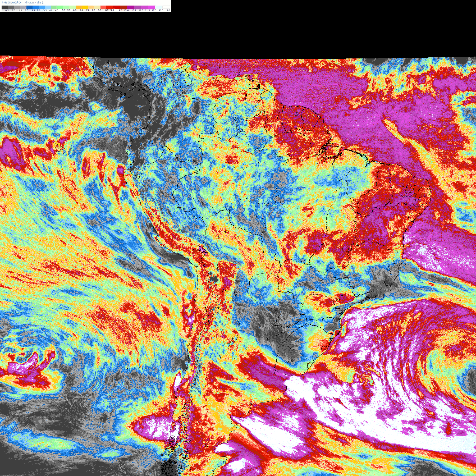Click the '11.0' scale value
This screenshot has height=476, width=476.
click(x=141, y=10)
